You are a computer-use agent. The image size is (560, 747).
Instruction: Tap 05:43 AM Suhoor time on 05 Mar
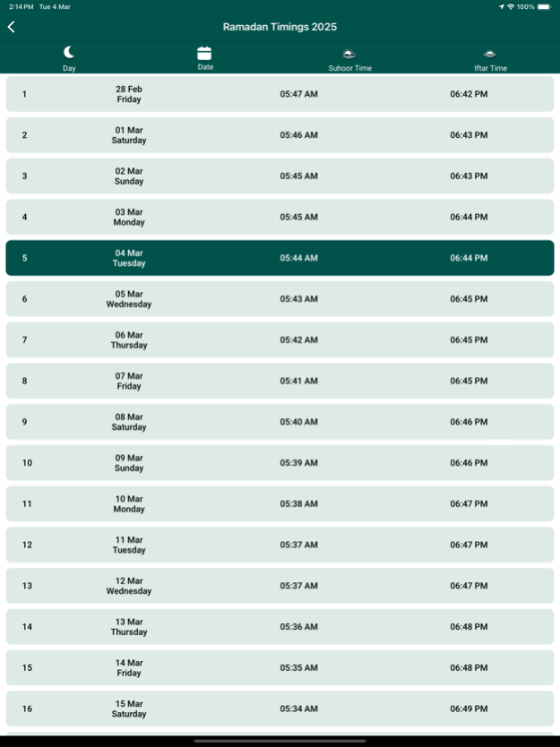click(298, 299)
